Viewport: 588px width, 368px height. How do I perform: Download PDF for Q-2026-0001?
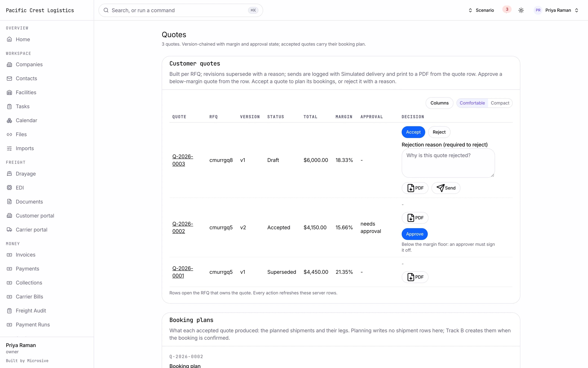pos(415,277)
